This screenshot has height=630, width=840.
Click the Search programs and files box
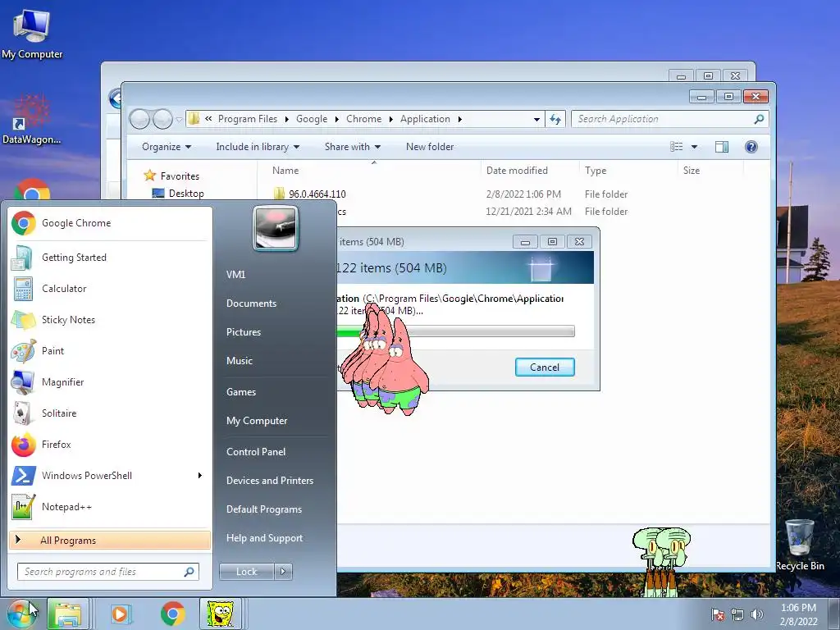107,572
